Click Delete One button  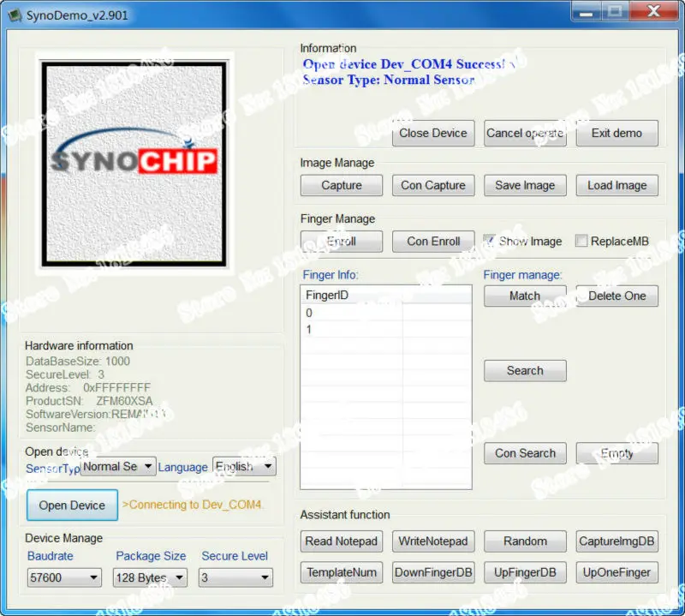tap(616, 296)
